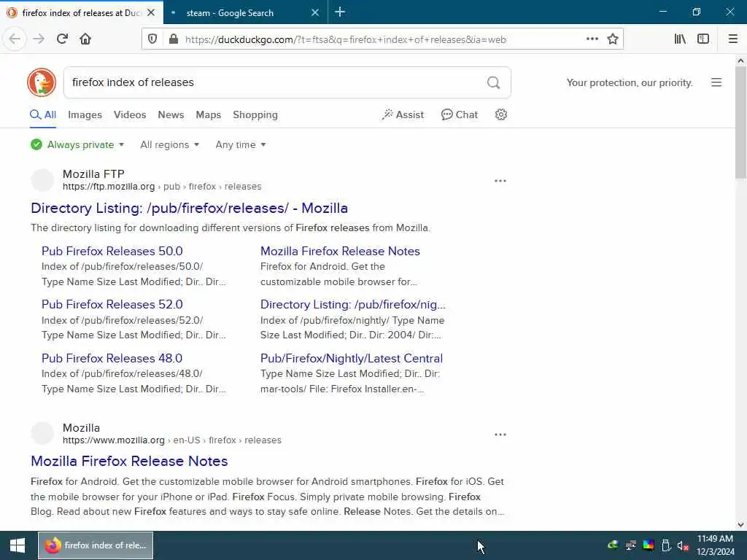The image size is (747, 560).
Task: Switch to Maps results
Action: click(208, 114)
